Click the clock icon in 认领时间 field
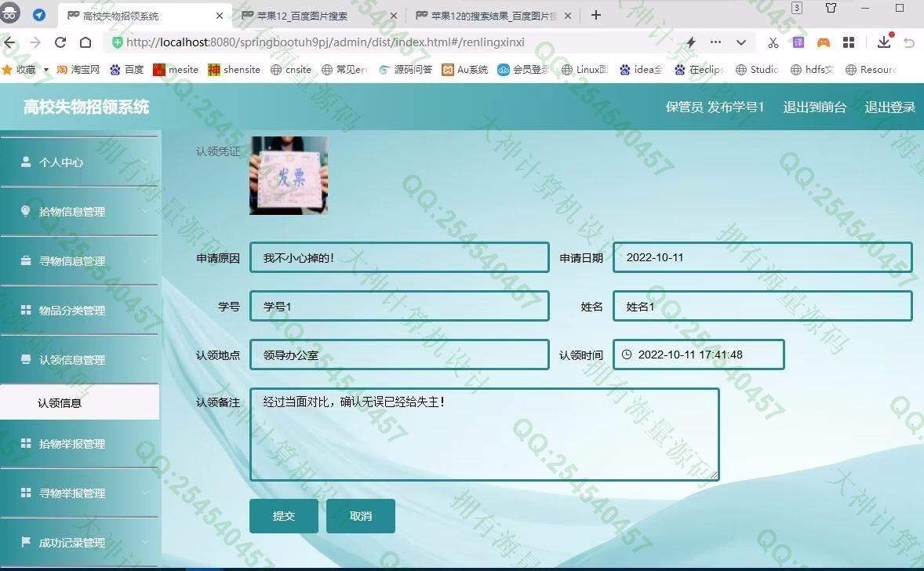924x571 pixels. pos(627,355)
